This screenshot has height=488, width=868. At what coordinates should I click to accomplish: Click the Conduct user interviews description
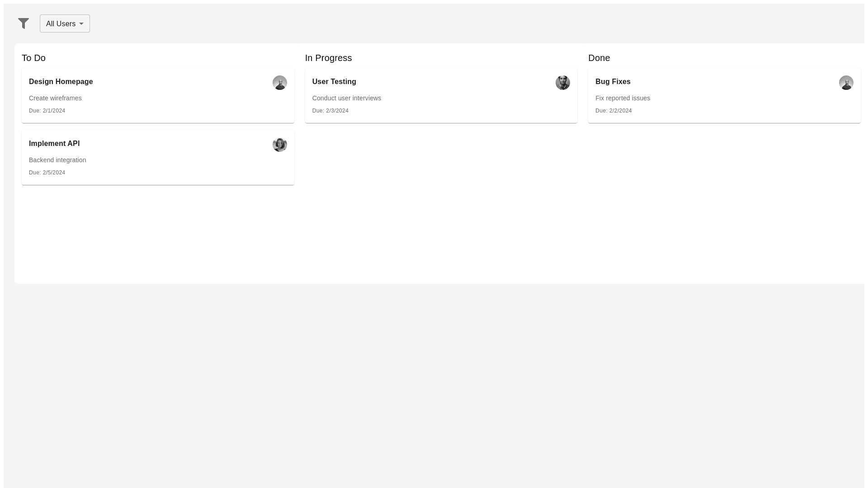[346, 98]
